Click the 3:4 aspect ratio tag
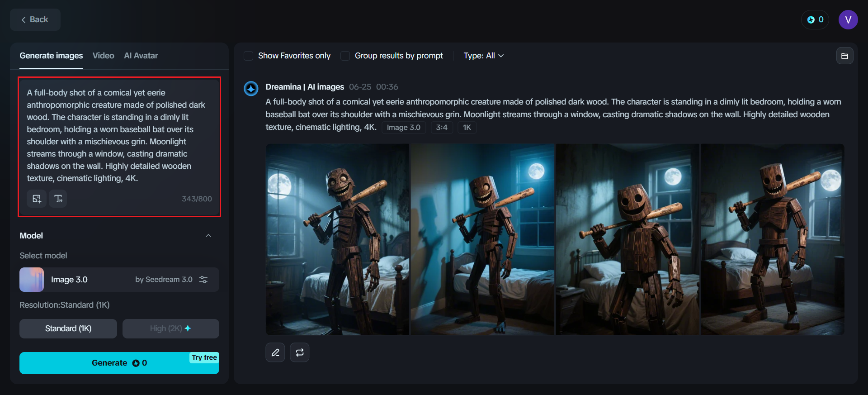This screenshot has width=868, height=395. point(442,128)
